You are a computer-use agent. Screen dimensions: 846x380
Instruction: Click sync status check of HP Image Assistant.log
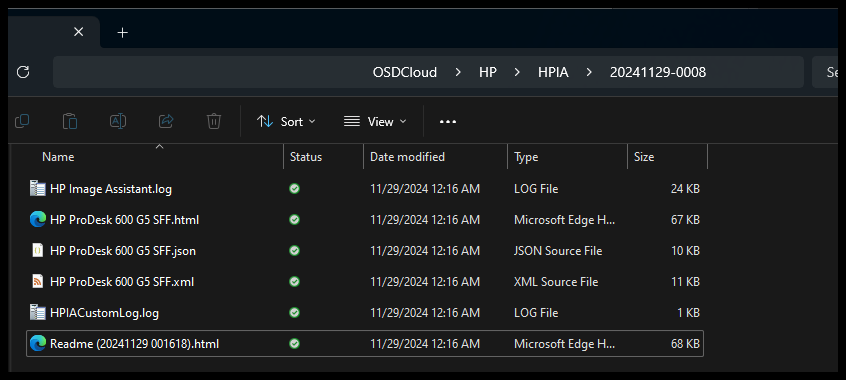pyautogui.click(x=295, y=189)
